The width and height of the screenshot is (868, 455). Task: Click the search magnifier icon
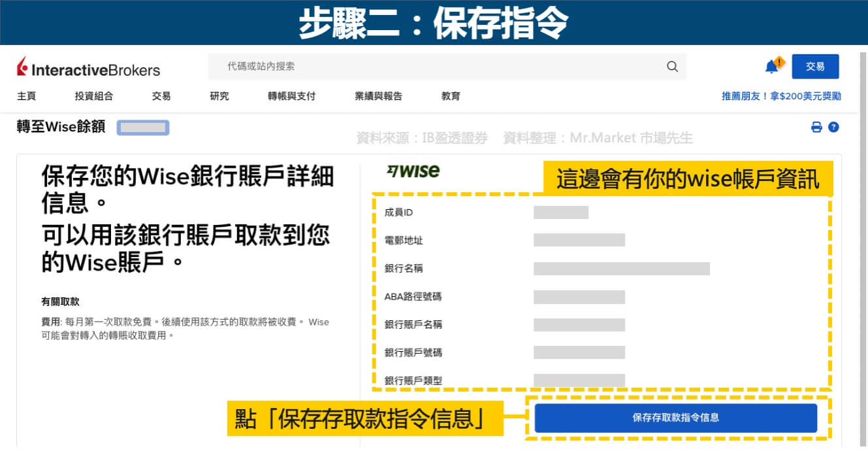672,67
